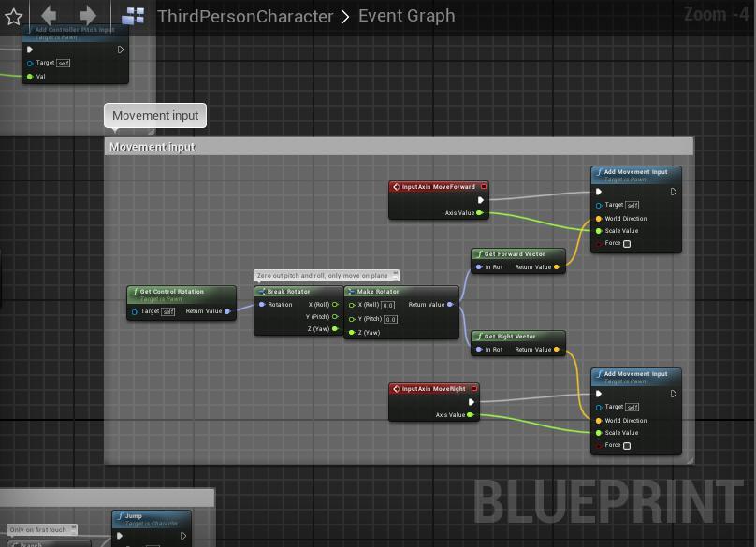756x547 pixels.
Task: Click the star bookmark icon
Action: point(13,15)
